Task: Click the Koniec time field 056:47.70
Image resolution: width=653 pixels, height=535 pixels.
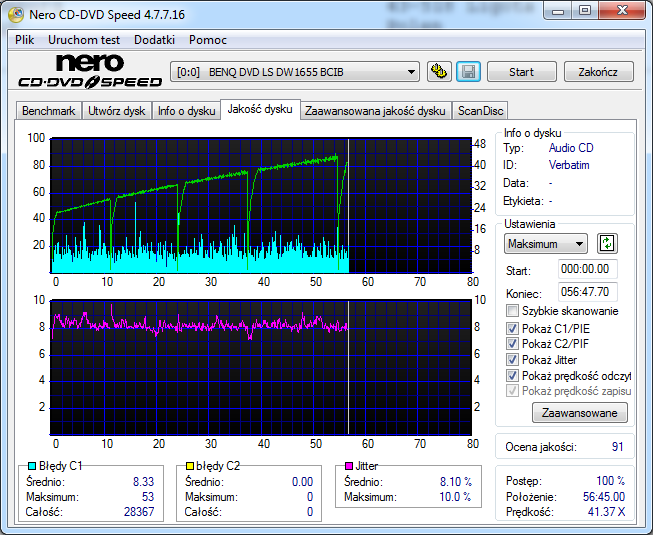Action: pyautogui.click(x=588, y=292)
